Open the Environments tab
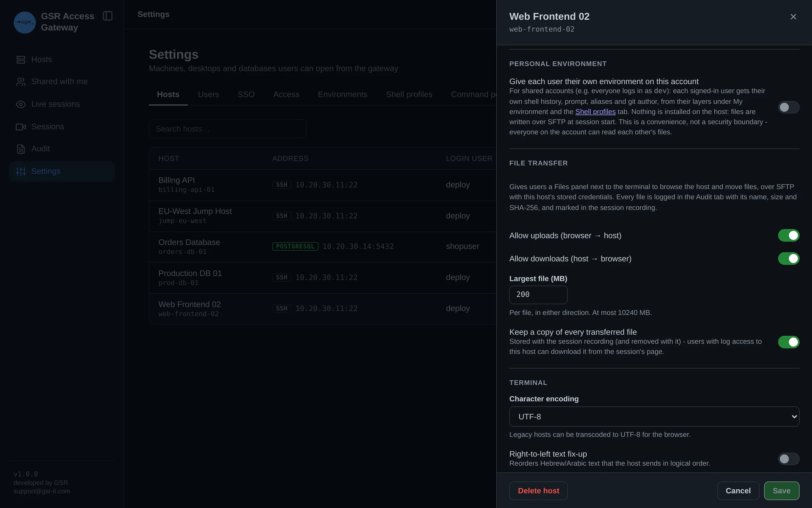Screen dimensions: 812x508 pyautogui.click(x=342, y=94)
